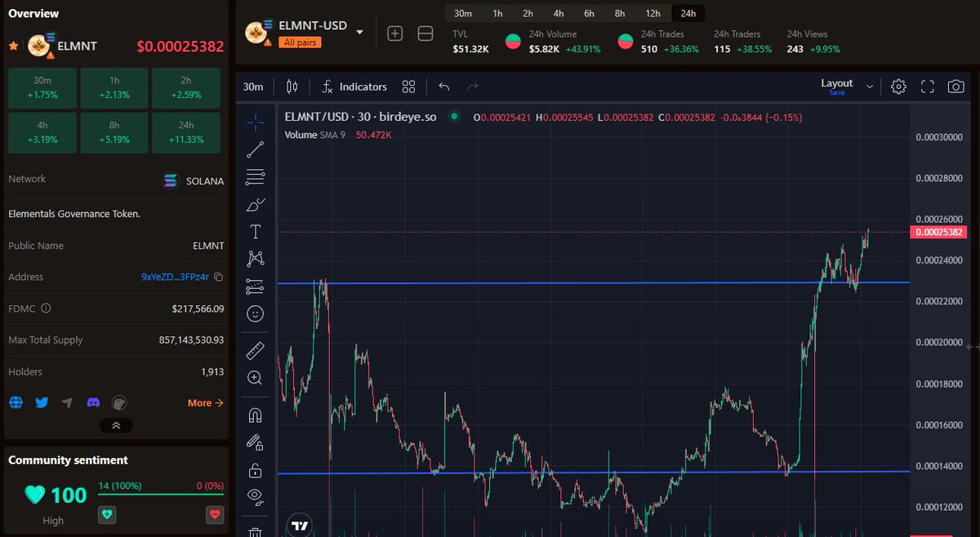Select the ruler measure tool
The height and width of the screenshot is (537, 980).
tap(255, 351)
